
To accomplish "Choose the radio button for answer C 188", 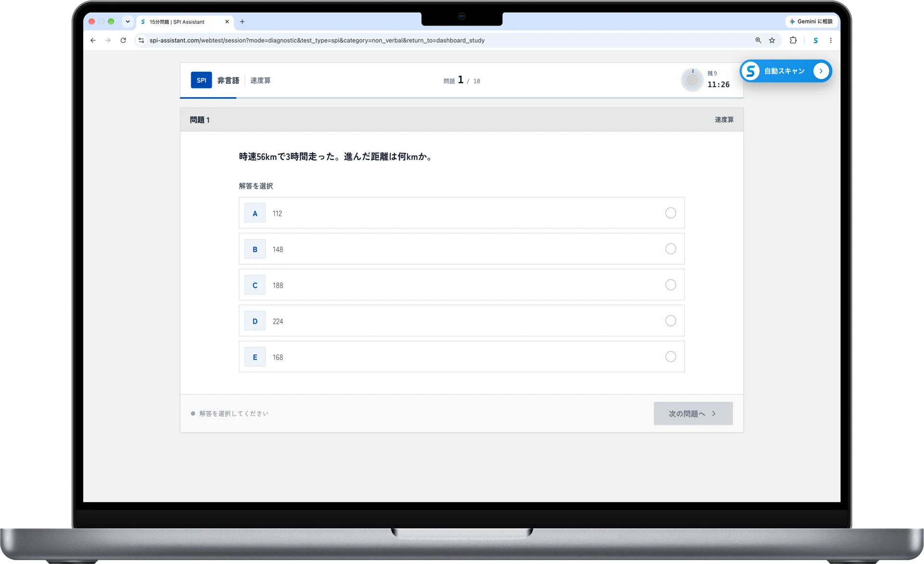I will [x=670, y=285].
